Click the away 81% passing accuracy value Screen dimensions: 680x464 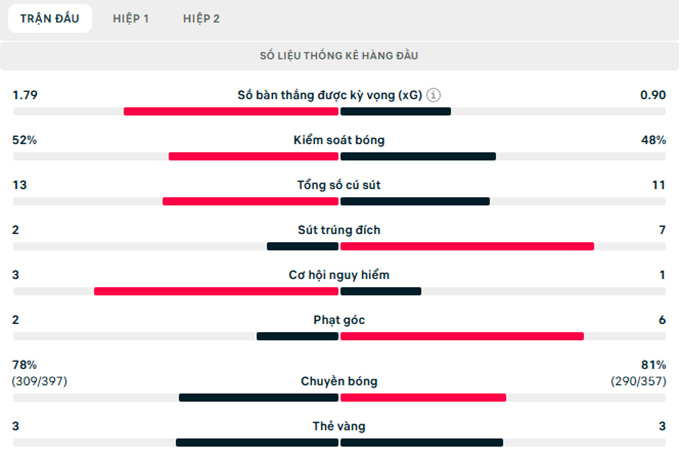coord(653,364)
